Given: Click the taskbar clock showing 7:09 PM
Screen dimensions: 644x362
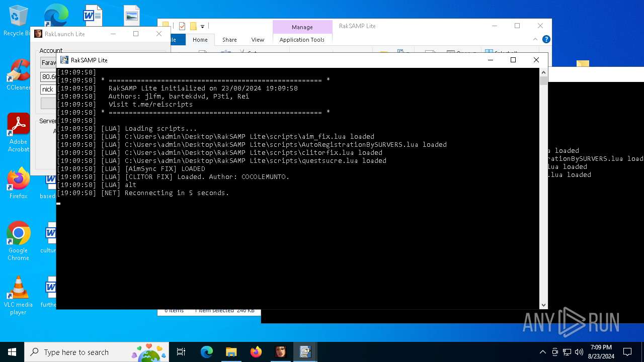Looking at the screenshot, I should [x=601, y=352].
